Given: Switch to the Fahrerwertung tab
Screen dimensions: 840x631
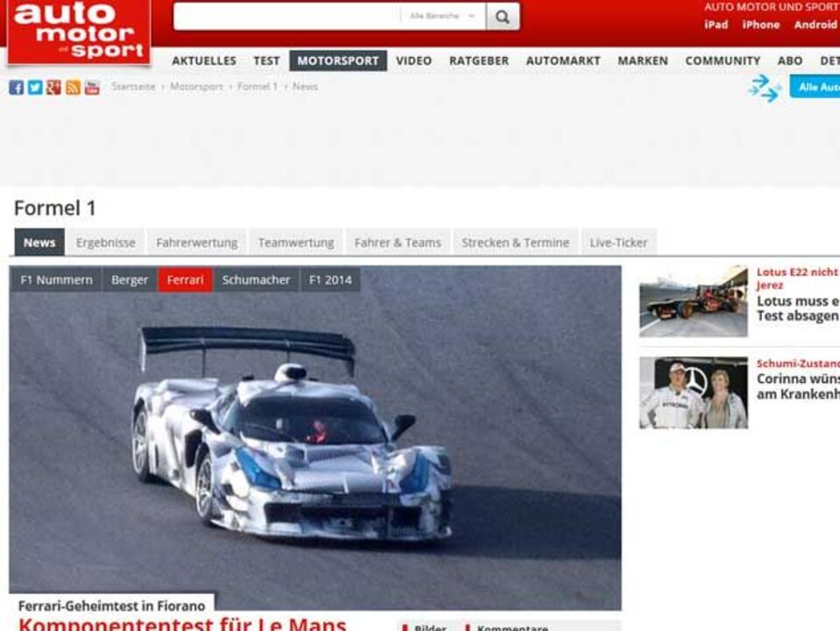Looking at the screenshot, I should [196, 242].
